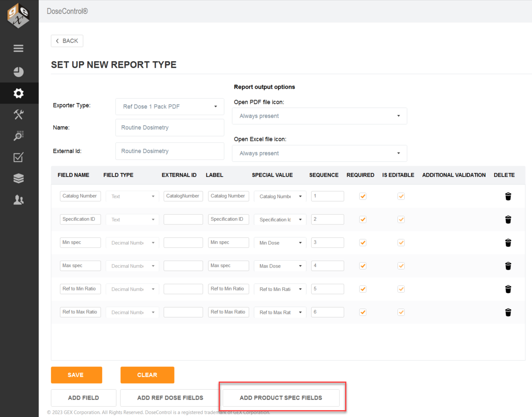Uncheck Required for Min spec row

363,243
